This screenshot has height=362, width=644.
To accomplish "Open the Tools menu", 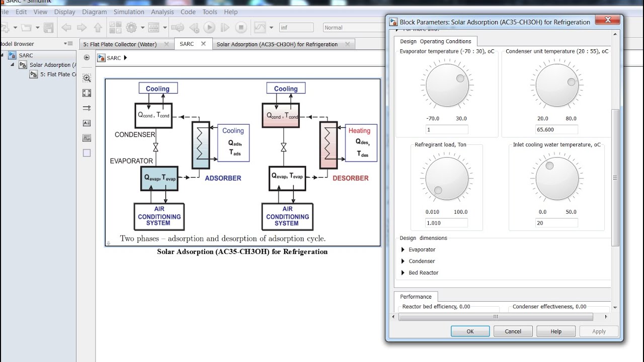I will tap(210, 12).
